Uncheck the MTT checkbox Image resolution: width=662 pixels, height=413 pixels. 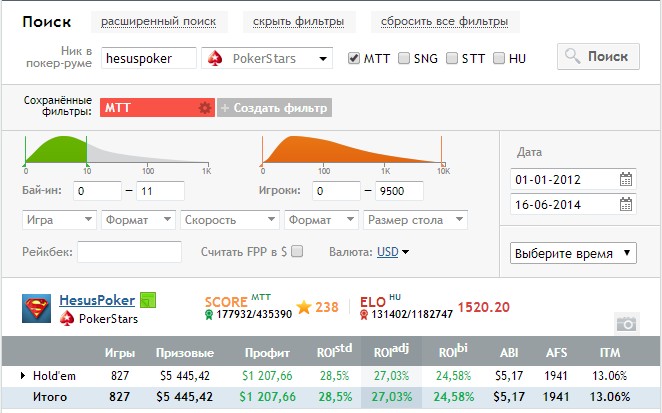click(x=354, y=58)
